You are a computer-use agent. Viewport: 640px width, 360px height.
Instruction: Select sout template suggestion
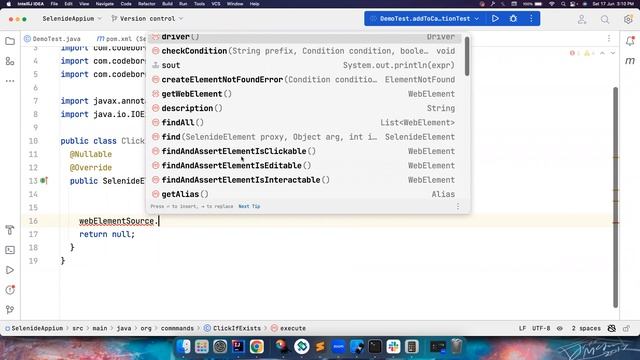point(304,65)
